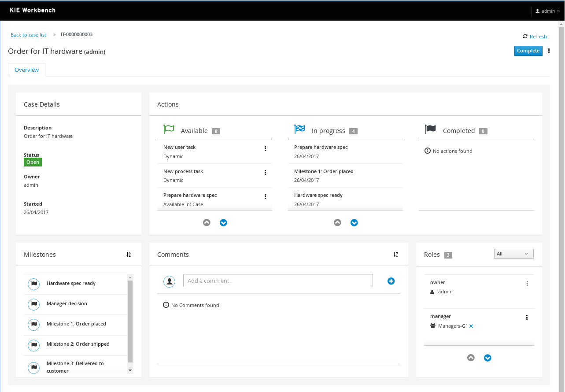This screenshot has width=565, height=392.
Task: Click Back to case list link
Action: tap(28, 35)
